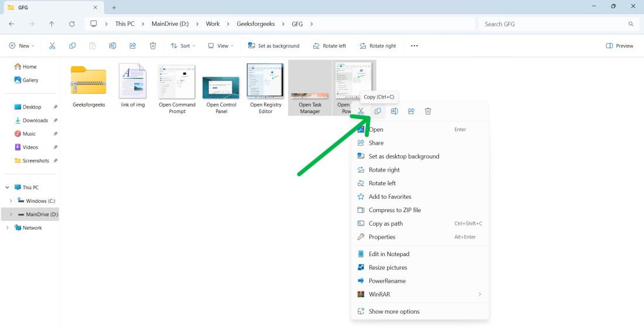Expand the Network tree node

7,227
